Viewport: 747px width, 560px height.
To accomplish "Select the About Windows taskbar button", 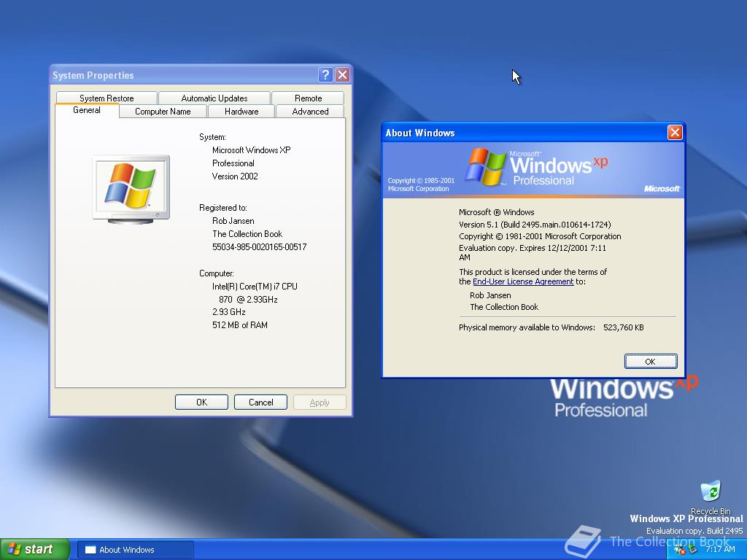I will click(135, 550).
